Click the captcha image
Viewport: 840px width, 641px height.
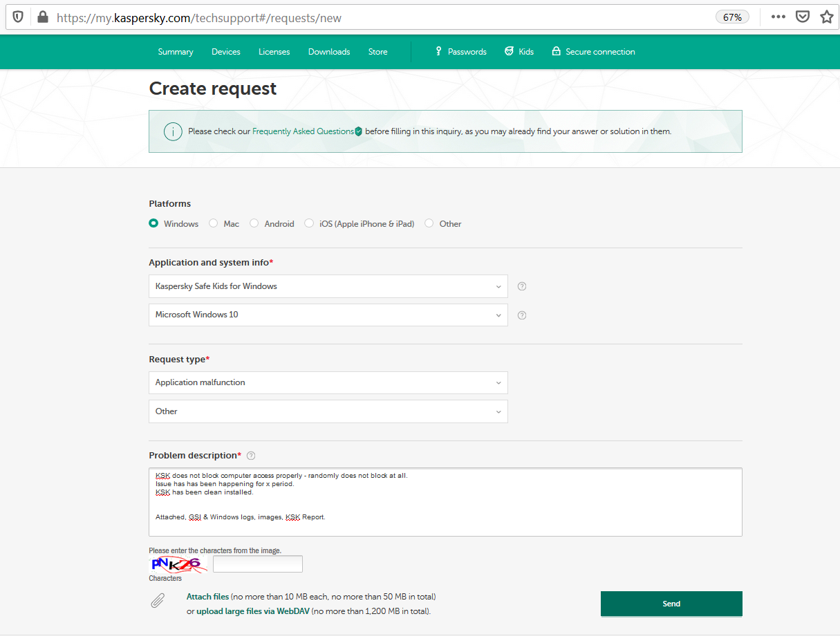point(179,564)
